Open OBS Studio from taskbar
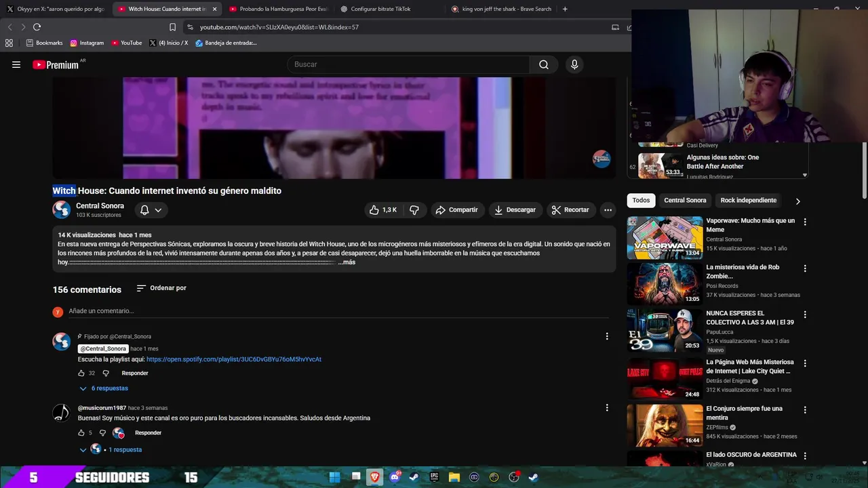Image resolution: width=868 pixels, height=488 pixels. [514, 477]
